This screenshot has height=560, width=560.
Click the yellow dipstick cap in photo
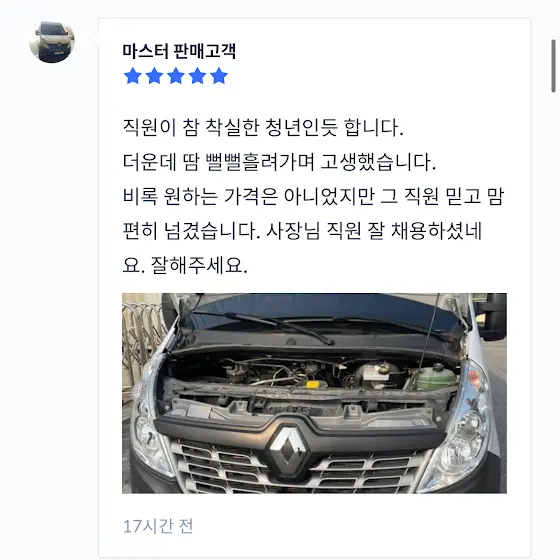point(313,384)
